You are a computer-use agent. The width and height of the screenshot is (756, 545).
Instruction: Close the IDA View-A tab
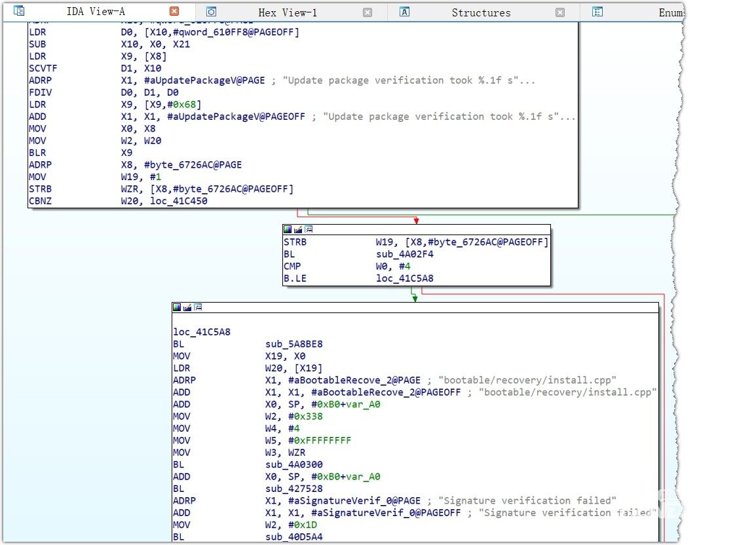tap(174, 12)
